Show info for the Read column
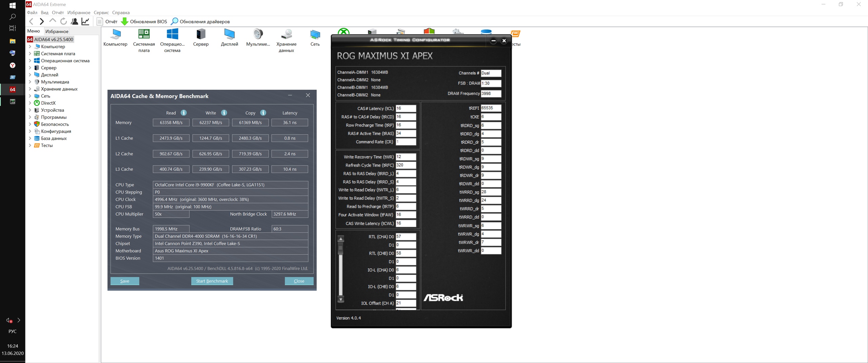Viewport: 868px width, 363px height. [184, 113]
